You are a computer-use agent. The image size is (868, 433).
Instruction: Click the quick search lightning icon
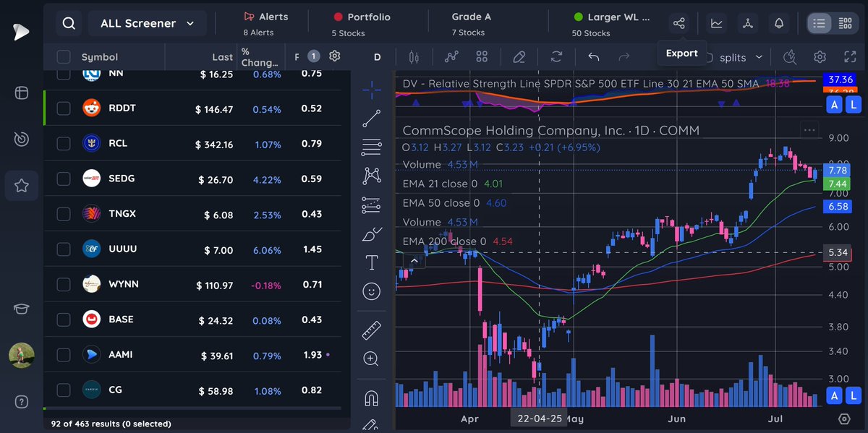[x=790, y=56]
